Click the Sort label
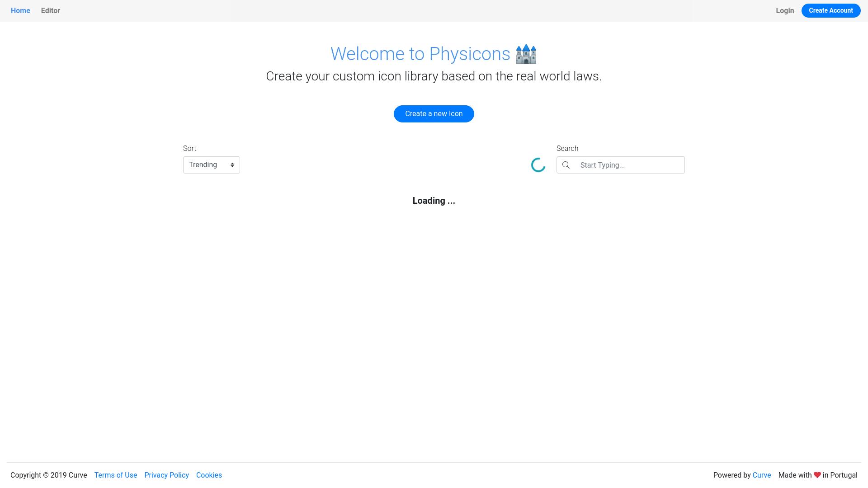Screen dimensions: 868x488 click(x=189, y=148)
